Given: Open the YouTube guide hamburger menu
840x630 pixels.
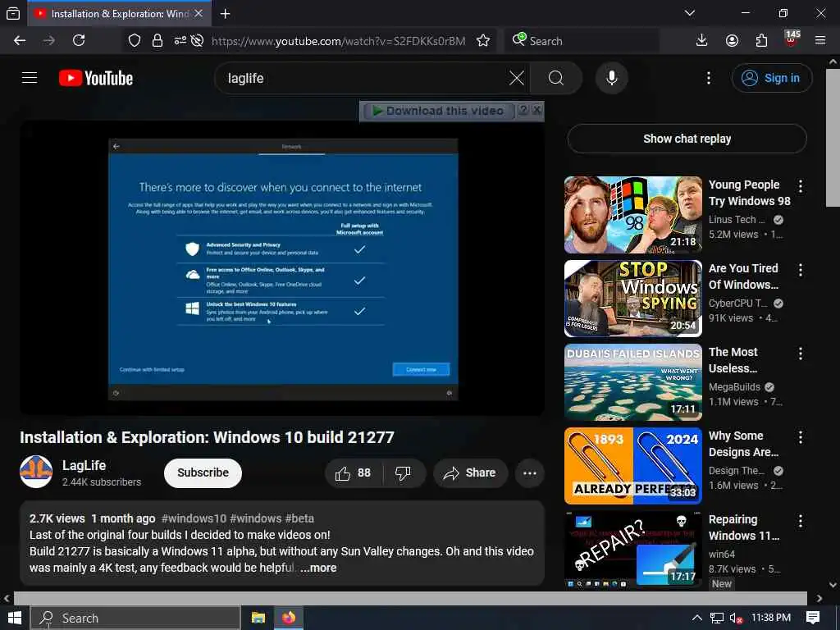Looking at the screenshot, I should 30,78.
